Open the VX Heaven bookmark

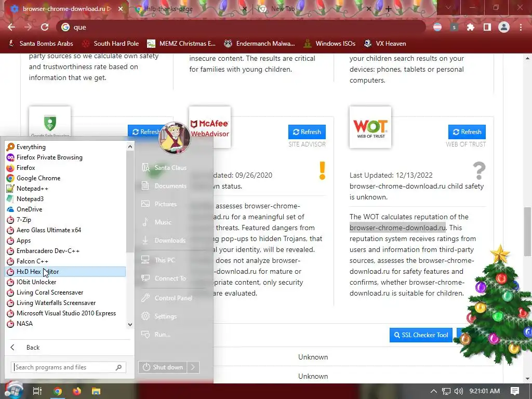[x=385, y=44]
